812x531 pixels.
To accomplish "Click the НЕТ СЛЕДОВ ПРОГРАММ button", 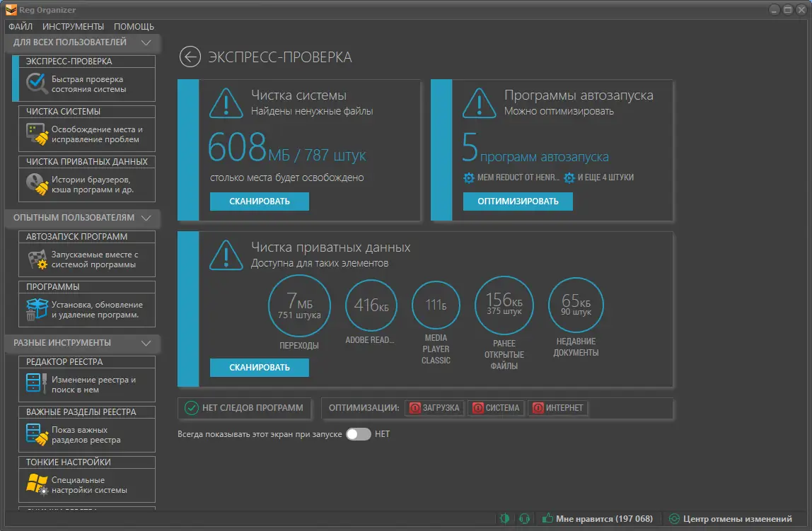I will coord(245,408).
